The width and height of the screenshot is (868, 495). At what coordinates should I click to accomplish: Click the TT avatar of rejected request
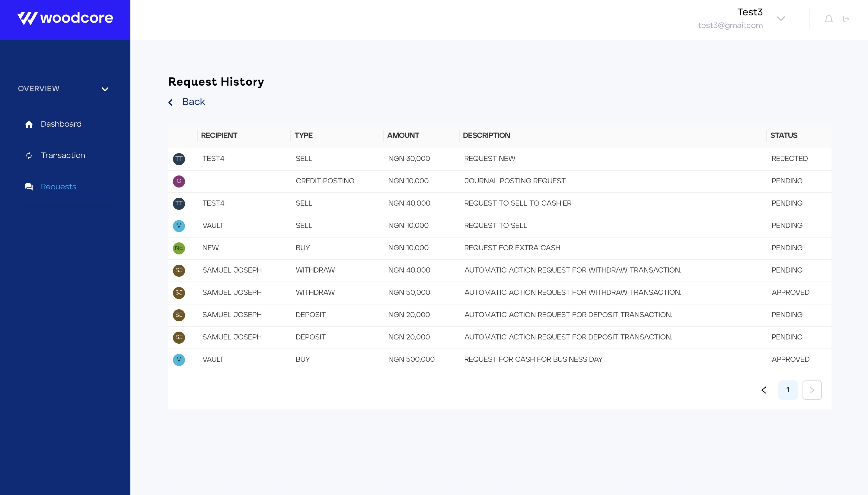(179, 159)
